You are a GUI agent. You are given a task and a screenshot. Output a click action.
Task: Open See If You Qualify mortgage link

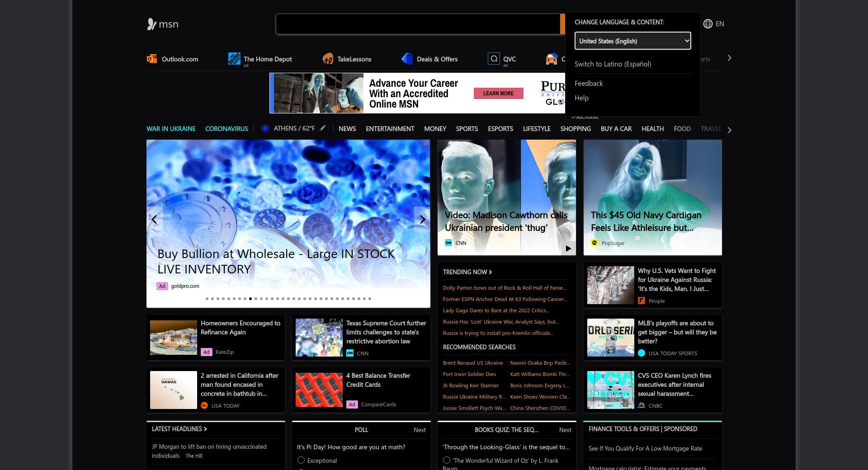(645, 449)
